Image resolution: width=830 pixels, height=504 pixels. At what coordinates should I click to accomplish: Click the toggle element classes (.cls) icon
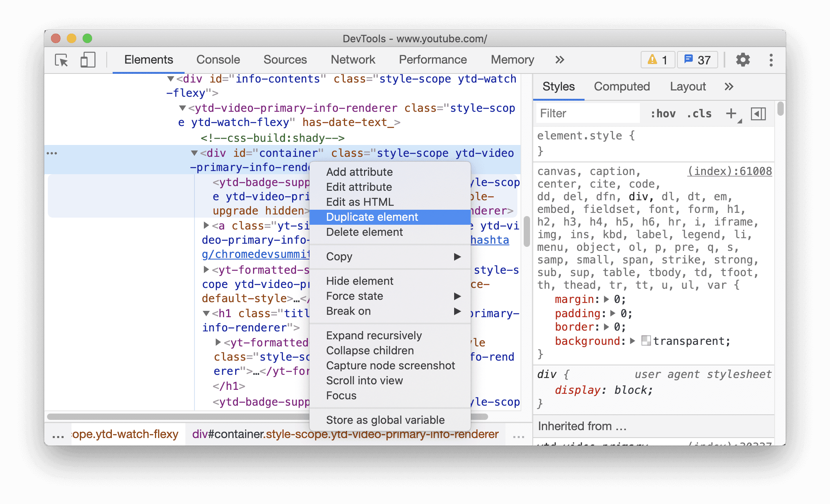coord(696,114)
